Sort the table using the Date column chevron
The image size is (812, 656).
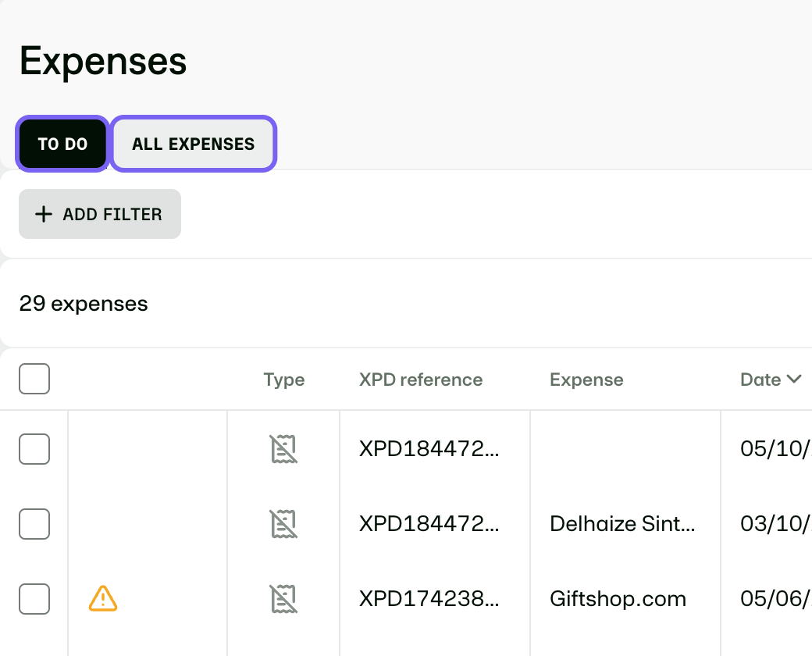794,380
